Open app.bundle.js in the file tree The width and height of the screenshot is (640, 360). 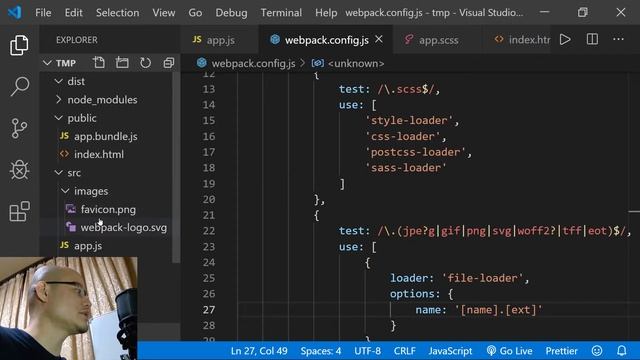pyautogui.click(x=105, y=136)
